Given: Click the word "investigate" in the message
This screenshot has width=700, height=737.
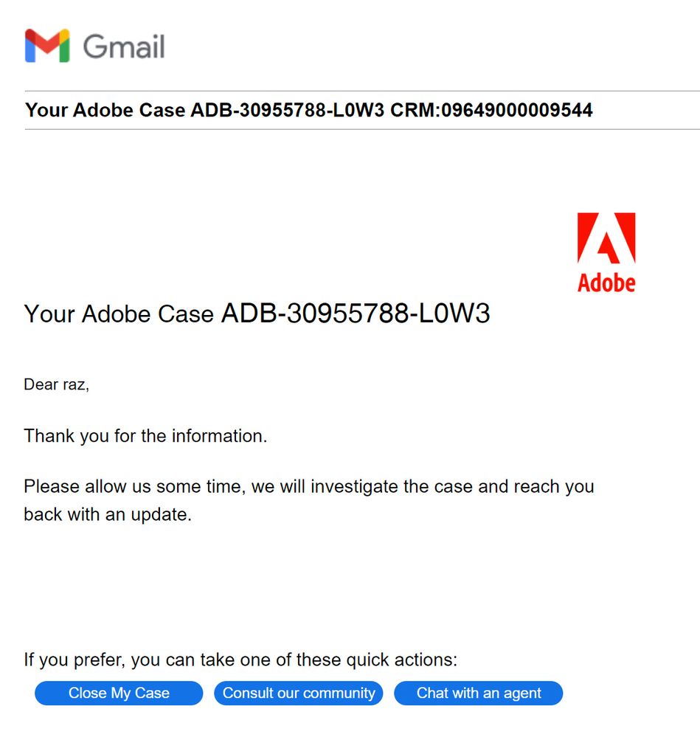Looking at the screenshot, I should coord(378,487).
